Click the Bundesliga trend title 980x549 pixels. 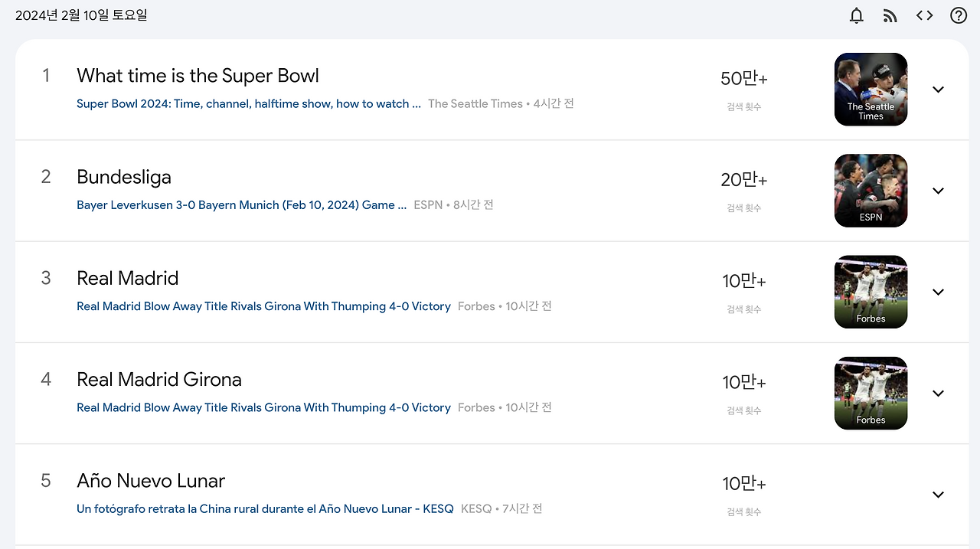(x=124, y=177)
